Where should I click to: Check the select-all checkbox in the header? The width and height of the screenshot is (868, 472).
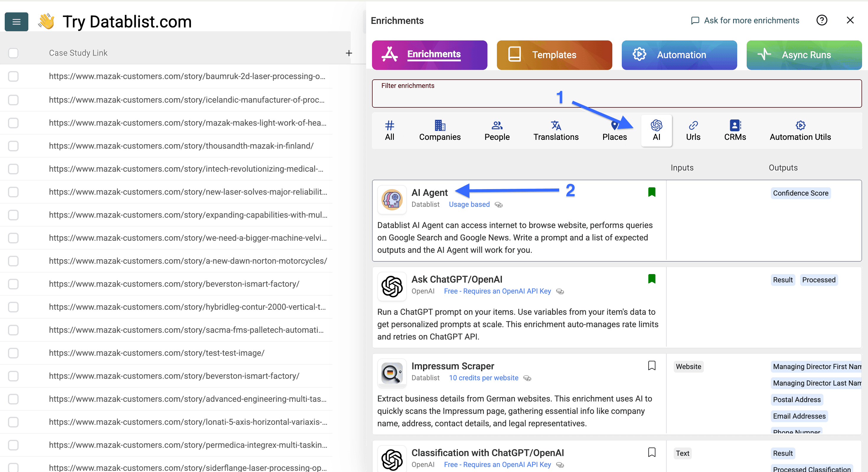coord(13,53)
